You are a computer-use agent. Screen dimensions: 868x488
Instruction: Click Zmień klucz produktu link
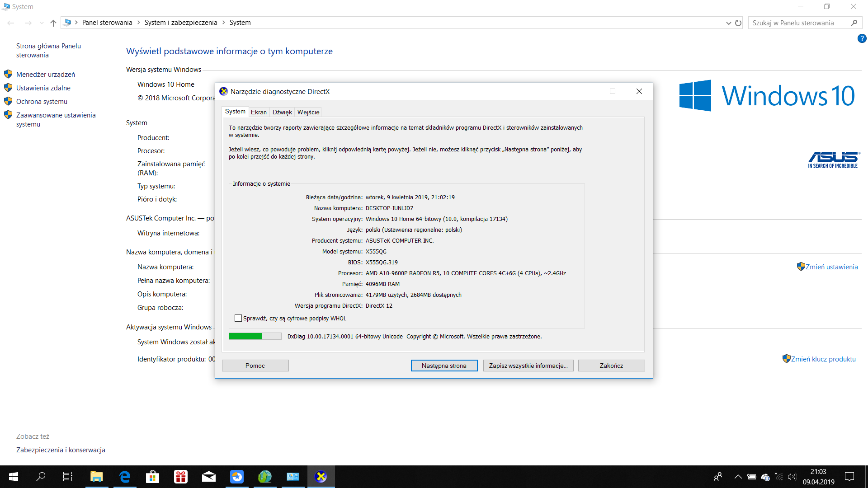coord(823,359)
